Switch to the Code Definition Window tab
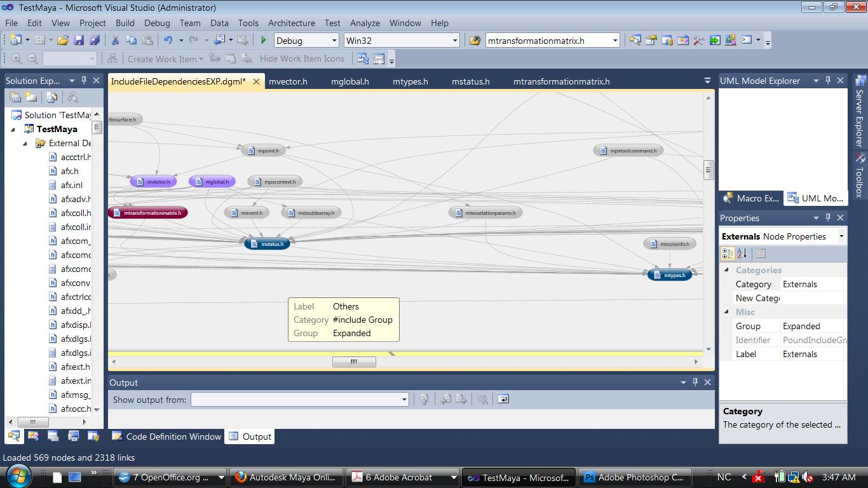 (x=167, y=437)
